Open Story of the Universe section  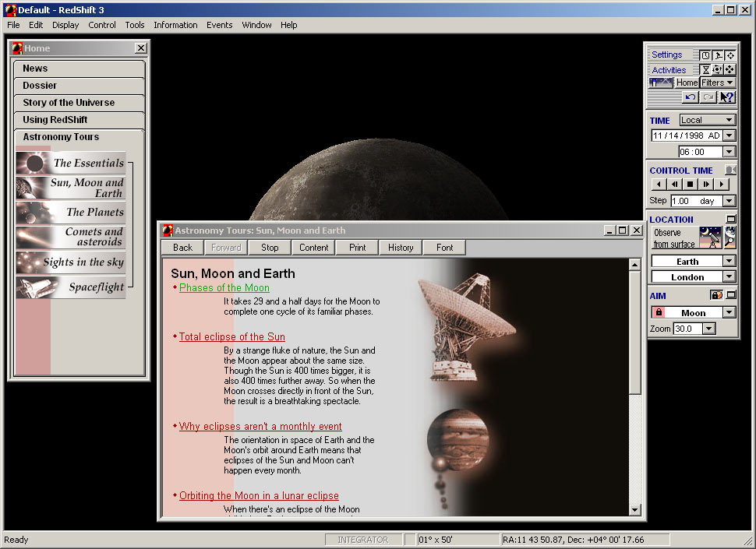(79, 103)
